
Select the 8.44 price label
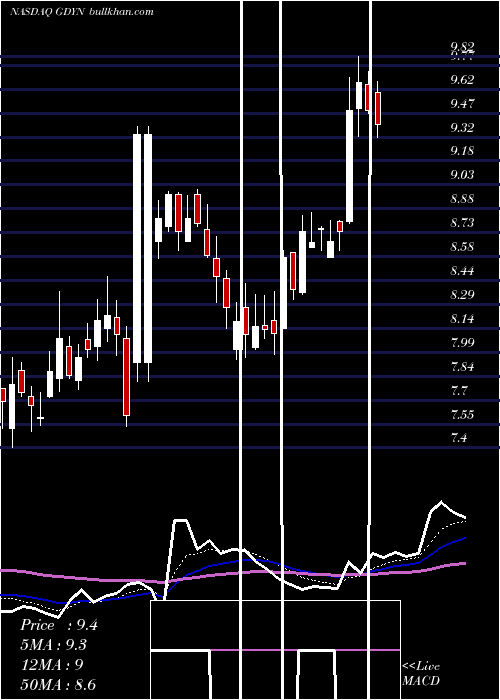[x=462, y=271]
